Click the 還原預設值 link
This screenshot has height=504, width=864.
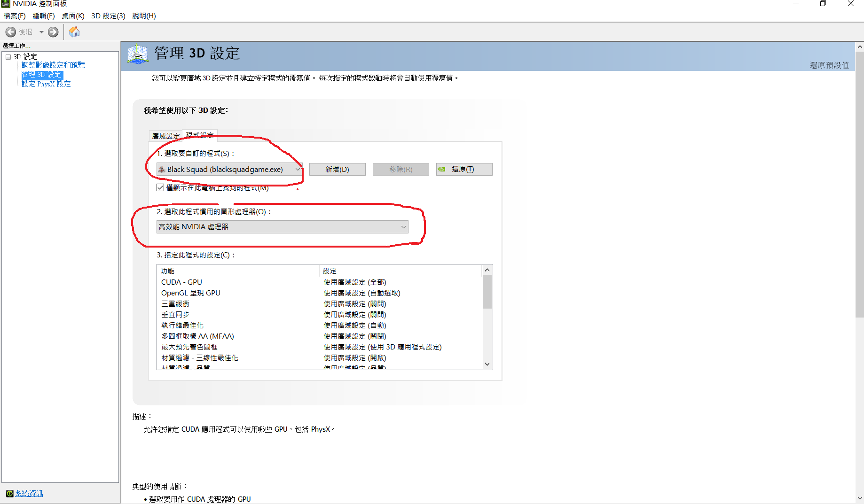[829, 65]
